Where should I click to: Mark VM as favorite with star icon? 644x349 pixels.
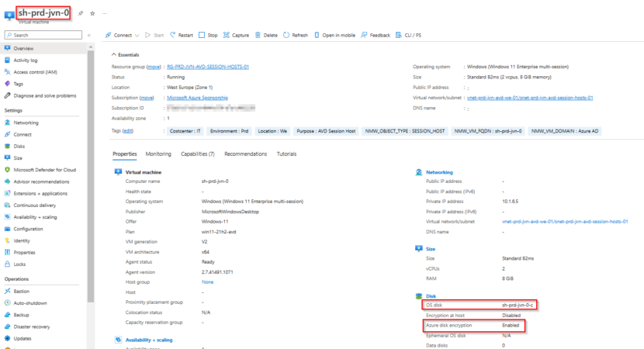92,14
